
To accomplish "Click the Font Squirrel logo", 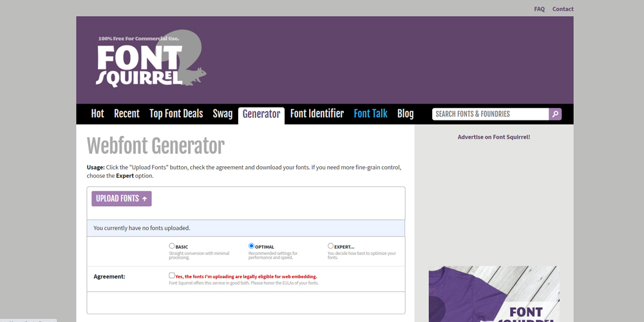I will (x=151, y=59).
